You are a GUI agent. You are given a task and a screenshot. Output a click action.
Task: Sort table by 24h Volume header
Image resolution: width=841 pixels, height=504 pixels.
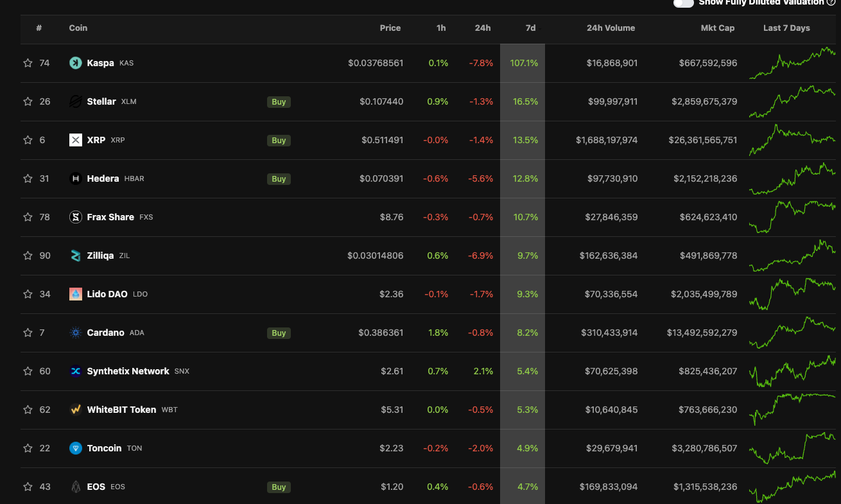[611, 28]
